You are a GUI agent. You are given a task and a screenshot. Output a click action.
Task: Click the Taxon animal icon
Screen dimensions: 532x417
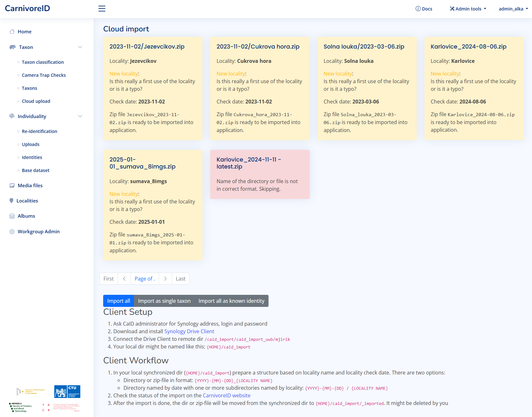[x=13, y=47]
